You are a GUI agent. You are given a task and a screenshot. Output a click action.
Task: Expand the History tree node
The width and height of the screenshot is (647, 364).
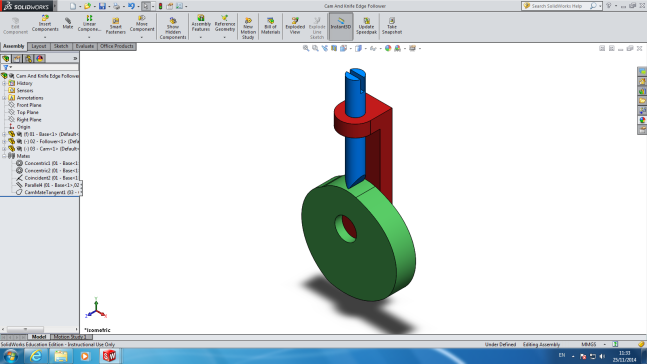click(x=4, y=83)
